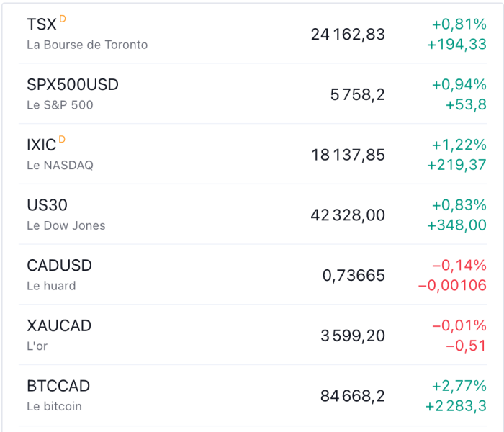Click the delayed 'D' indicator next to IXIC
Viewport: 504px width, 432px height.
62,138
